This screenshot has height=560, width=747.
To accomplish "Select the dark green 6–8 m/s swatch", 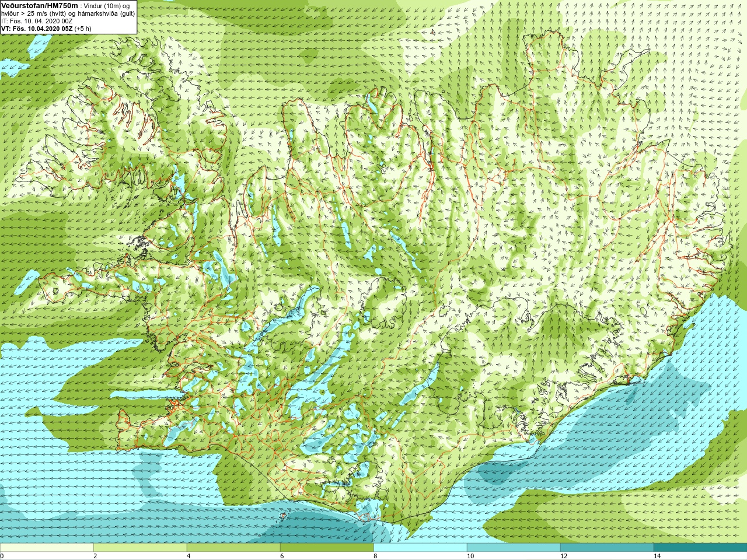I will tap(327, 548).
